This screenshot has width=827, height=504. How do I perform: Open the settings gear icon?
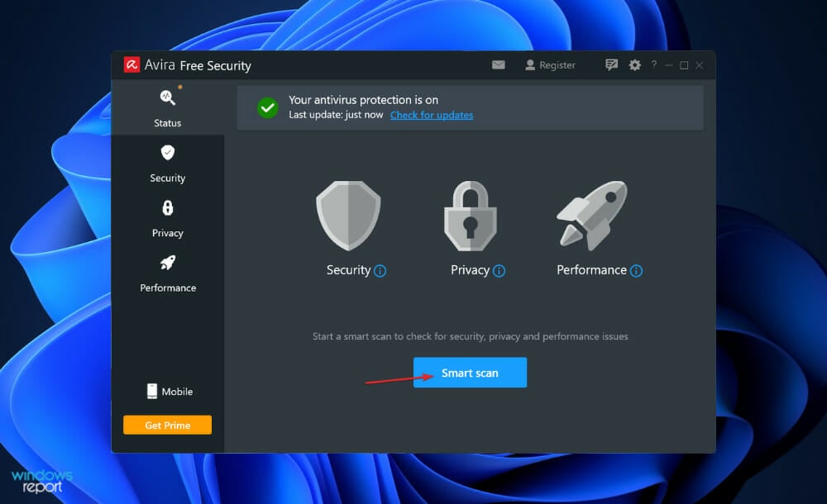(x=635, y=64)
